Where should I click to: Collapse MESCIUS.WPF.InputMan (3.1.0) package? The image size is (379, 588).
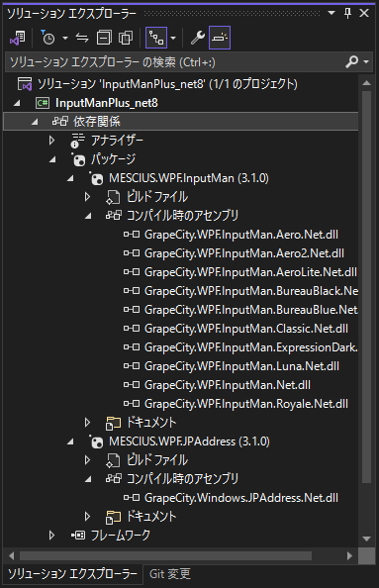click(x=70, y=179)
